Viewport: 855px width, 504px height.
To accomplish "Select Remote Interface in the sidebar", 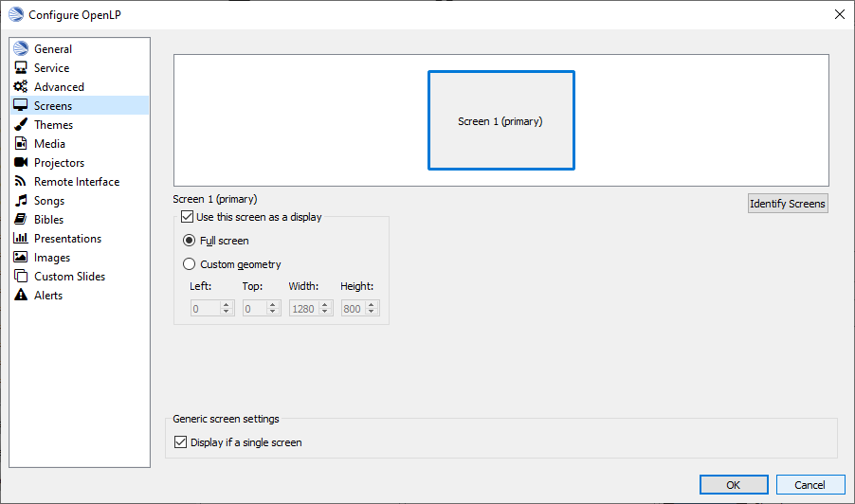I will pos(80,182).
